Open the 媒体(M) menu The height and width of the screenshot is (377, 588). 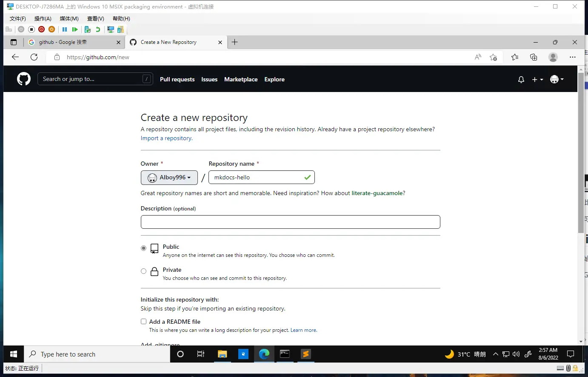click(x=69, y=19)
